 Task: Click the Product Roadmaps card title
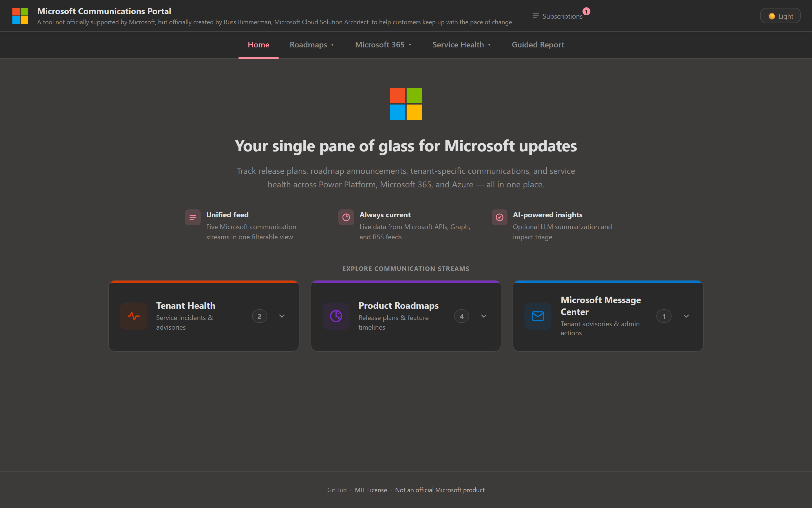398,305
